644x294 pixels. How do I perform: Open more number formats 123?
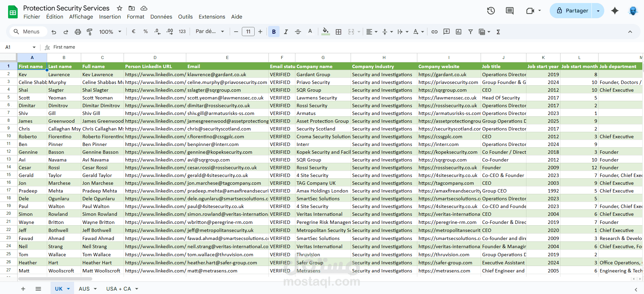pyautogui.click(x=182, y=31)
